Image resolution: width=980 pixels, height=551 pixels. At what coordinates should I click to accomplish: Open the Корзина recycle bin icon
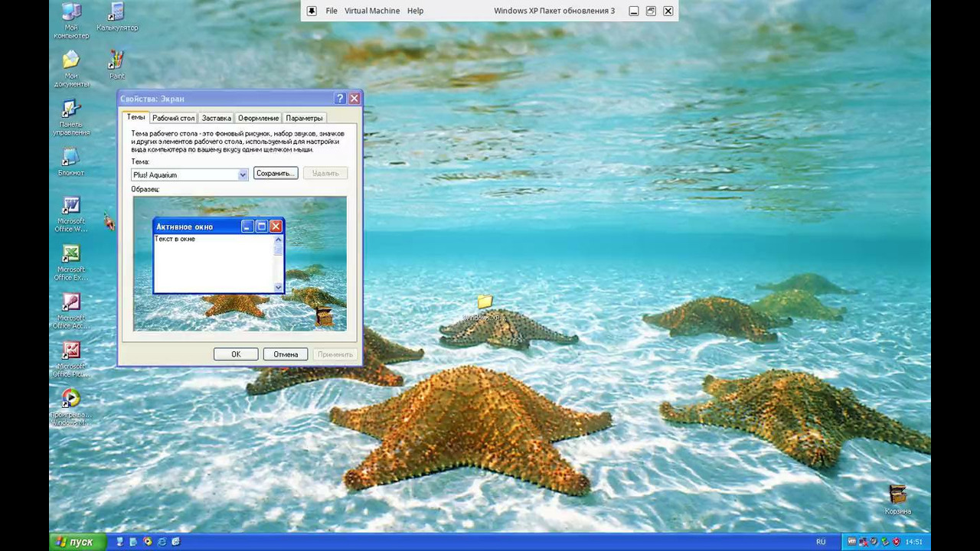click(x=897, y=495)
